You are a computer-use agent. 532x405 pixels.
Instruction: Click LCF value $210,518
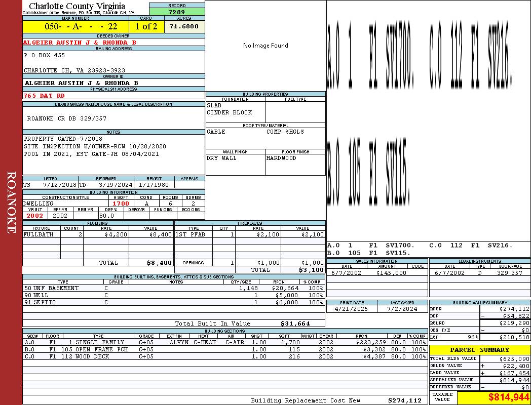514,338
